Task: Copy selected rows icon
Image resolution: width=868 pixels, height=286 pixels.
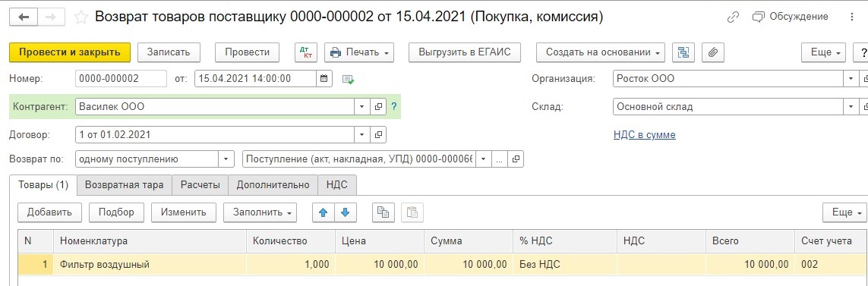Action: pyautogui.click(x=383, y=212)
